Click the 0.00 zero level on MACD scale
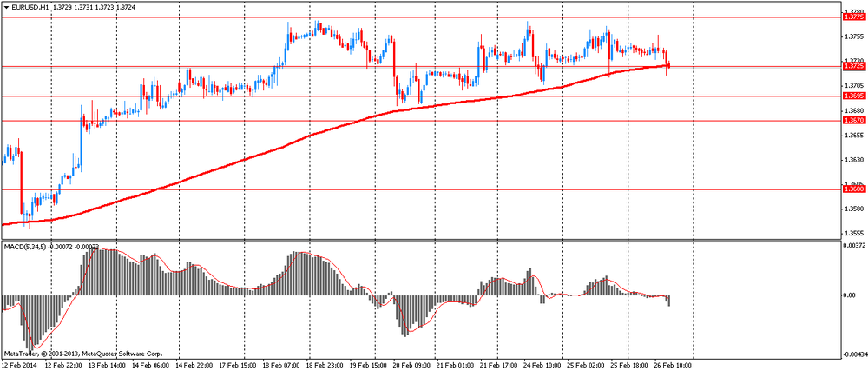868x371 pixels. pyautogui.click(x=850, y=295)
